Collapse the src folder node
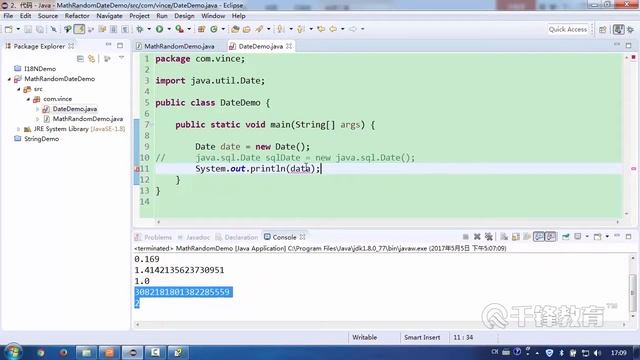Image resolution: width=640 pixels, height=360 pixels. pyautogui.click(x=19, y=89)
